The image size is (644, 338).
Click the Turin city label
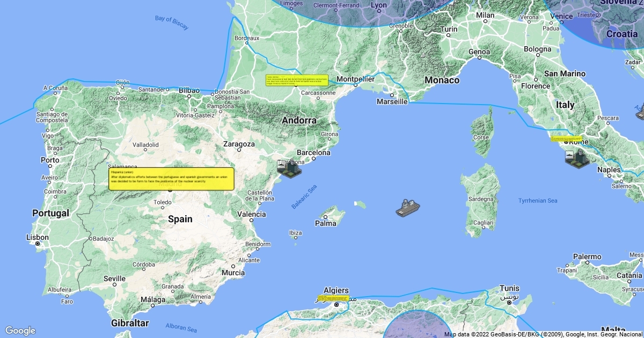coord(449,30)
